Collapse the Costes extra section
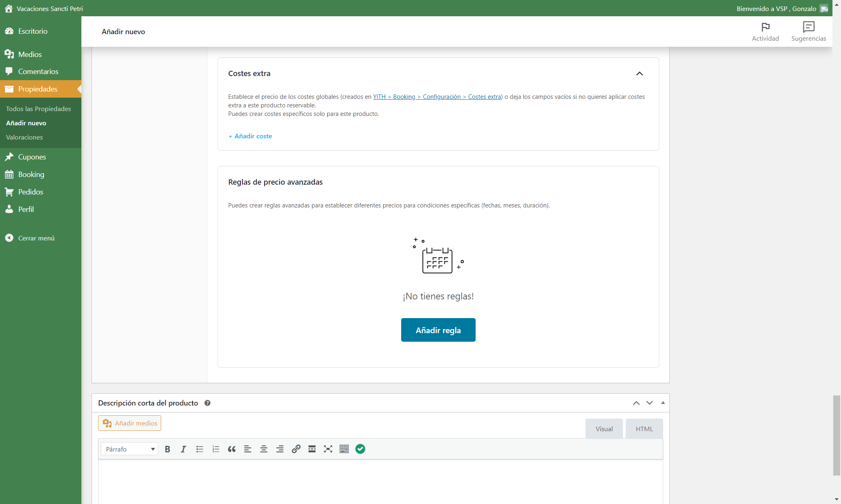 [640, 74]
